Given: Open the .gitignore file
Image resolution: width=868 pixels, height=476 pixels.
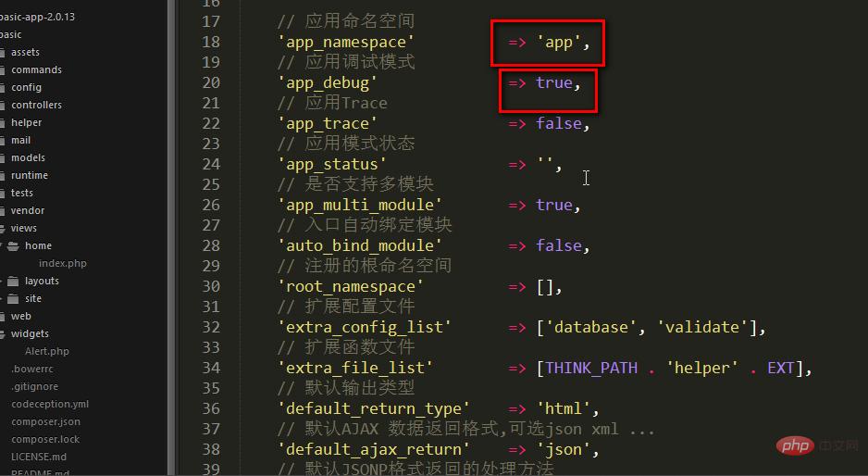Looking at the screenshot, I should pos(34,386).
